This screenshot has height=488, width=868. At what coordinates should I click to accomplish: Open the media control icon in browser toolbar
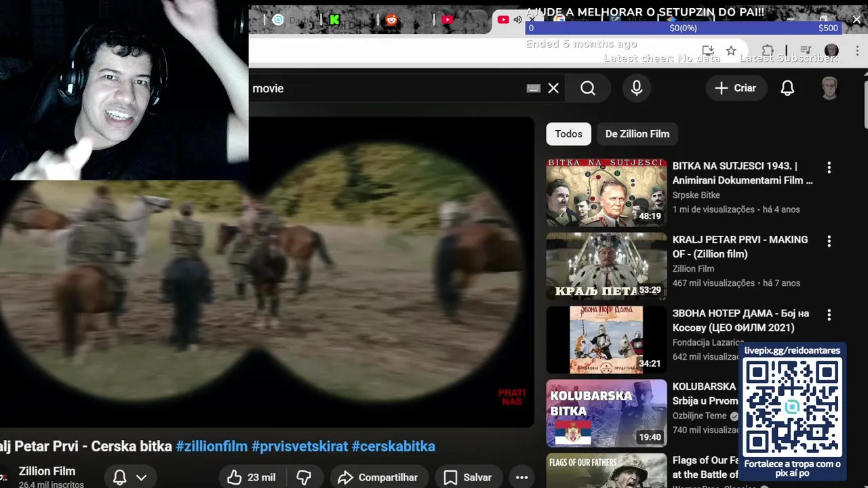[x=806, y=51]
